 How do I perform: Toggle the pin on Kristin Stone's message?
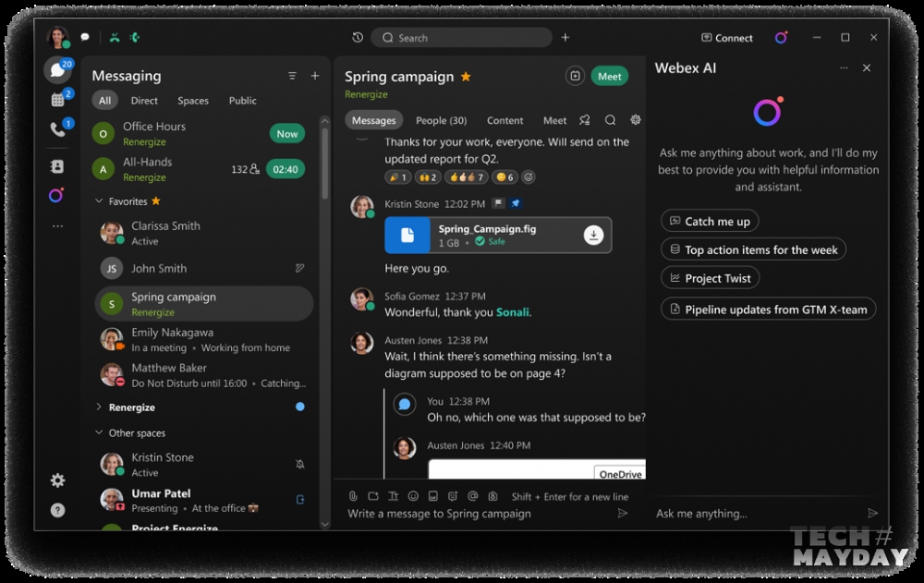(516, 203)
